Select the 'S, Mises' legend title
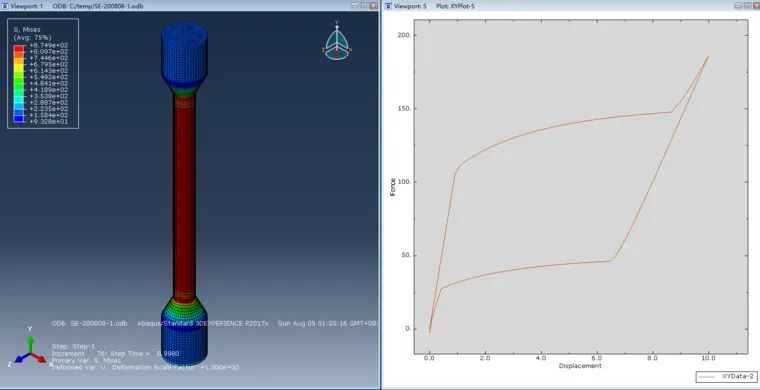 click(x=27, y=30)
